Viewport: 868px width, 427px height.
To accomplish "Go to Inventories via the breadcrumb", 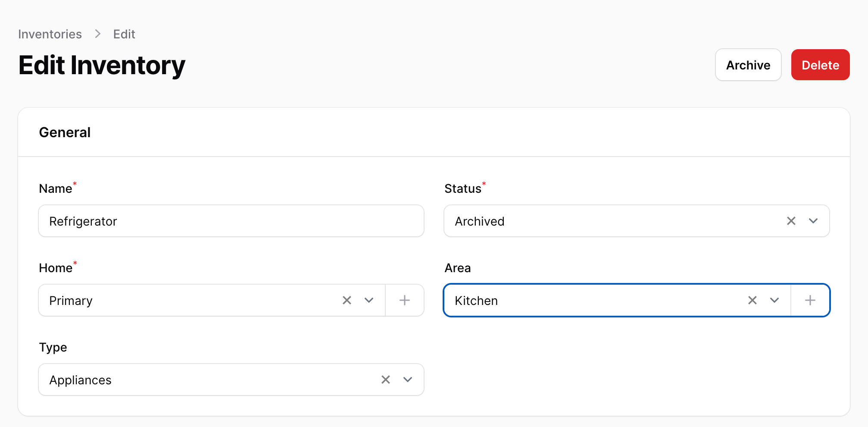I will 50,34.
